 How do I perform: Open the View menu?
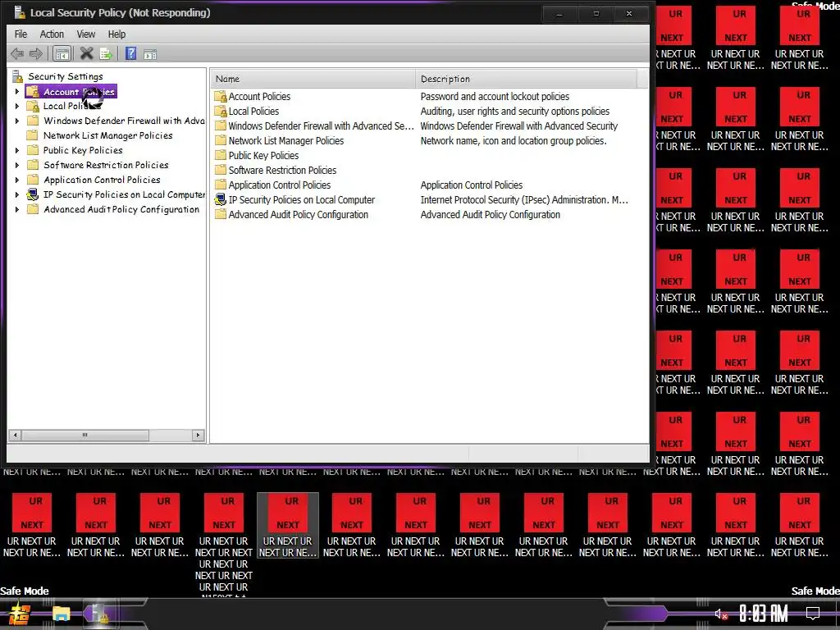point(85,34)
